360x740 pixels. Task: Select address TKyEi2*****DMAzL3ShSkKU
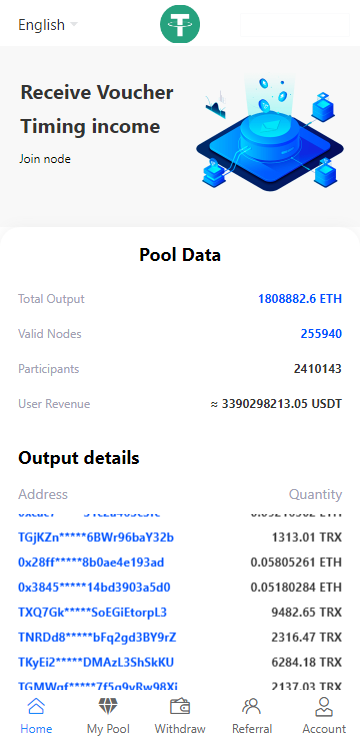pos(96,662)
